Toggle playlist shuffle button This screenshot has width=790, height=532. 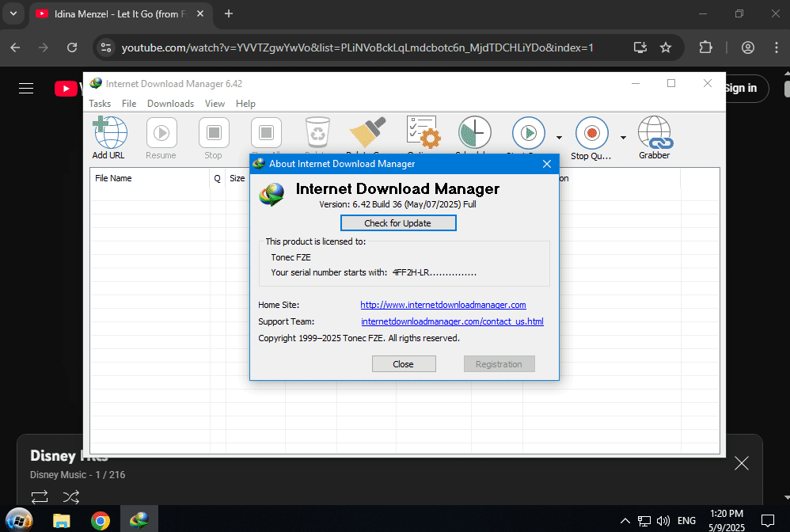pyautogui.click(x=71, y=497)
